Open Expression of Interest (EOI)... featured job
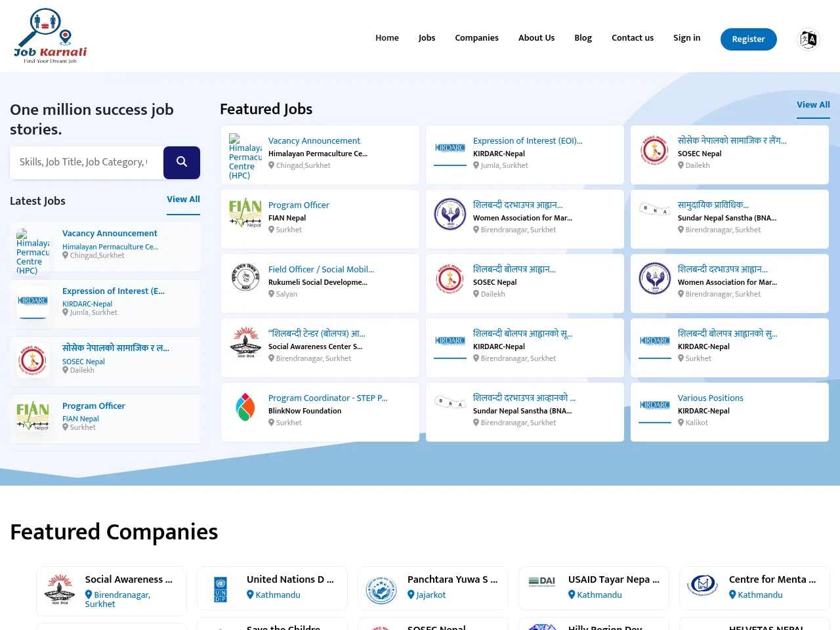This screenshot has height=630, width=840. tap(528, 141)
